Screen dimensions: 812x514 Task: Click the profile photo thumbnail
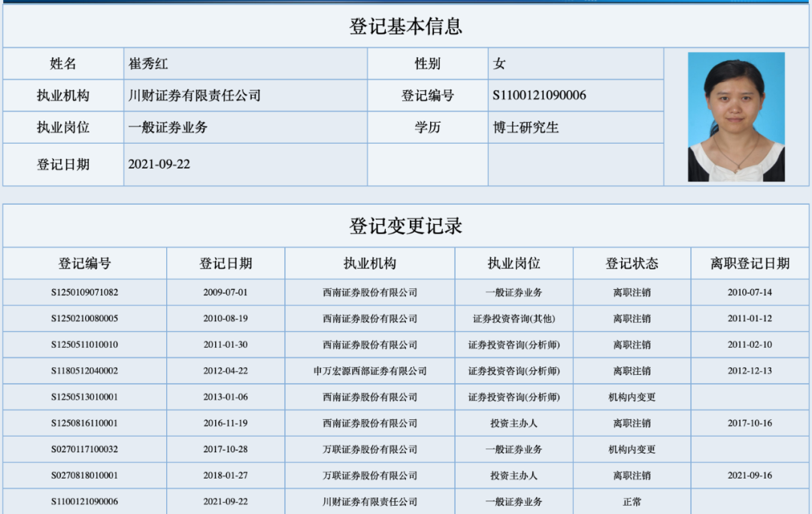(x=736, y=117)
